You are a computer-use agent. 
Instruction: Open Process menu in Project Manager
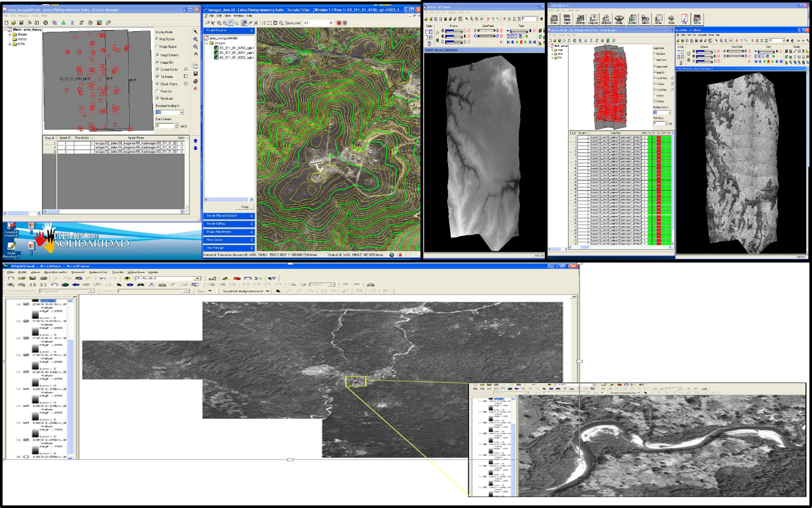24,16
